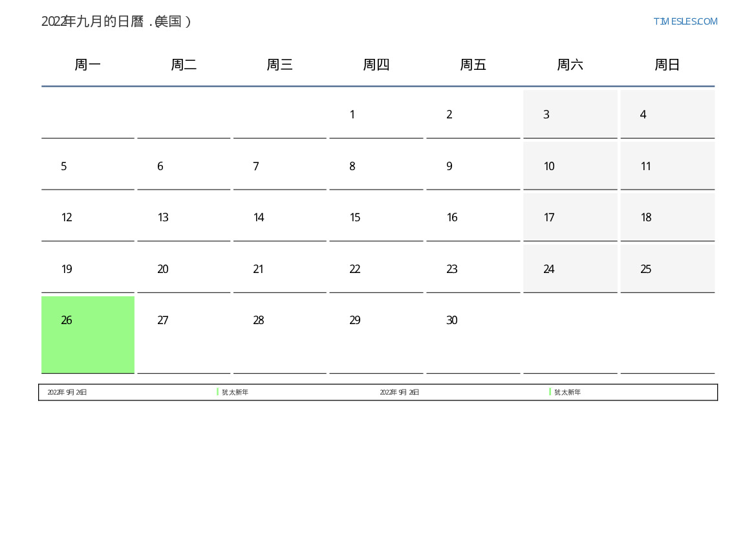Click the first green legend color marker
This screenshot has width=756, height=535.
[x=218, y=392]
